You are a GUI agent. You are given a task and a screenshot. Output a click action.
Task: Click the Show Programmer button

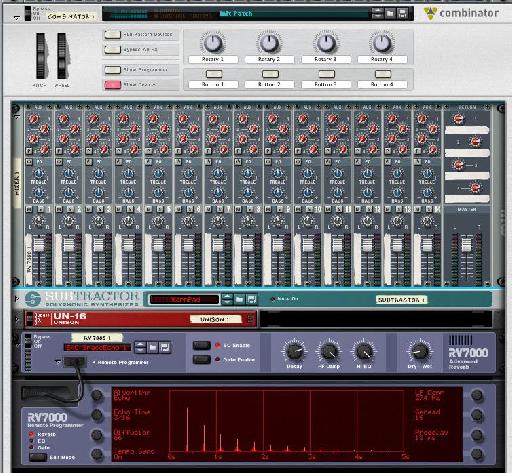112,70
